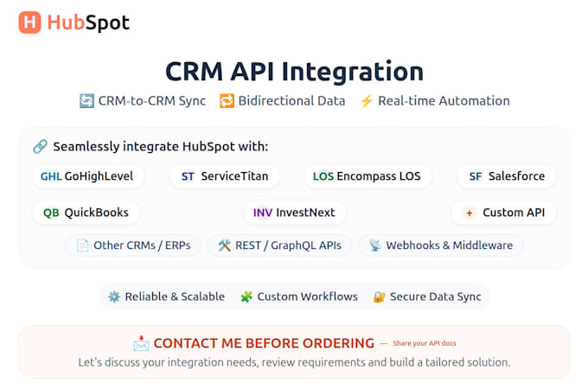Click the CRM-to-CRM Sync label
Viewport: 588px width, 389px height.
(x=152, y=101)
